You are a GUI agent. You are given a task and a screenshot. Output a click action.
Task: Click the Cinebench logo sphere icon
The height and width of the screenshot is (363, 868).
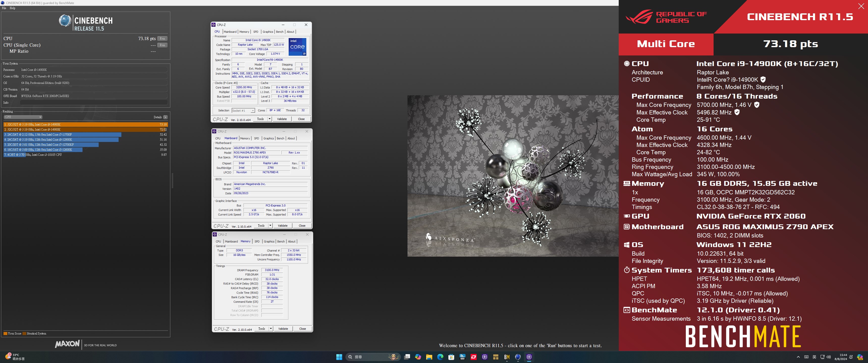65,21
